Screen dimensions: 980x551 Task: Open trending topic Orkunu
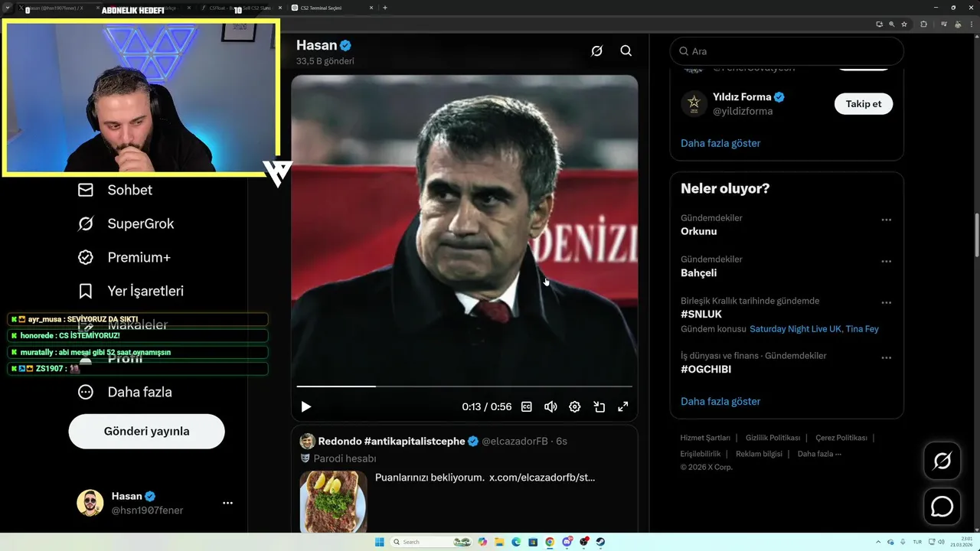tap(699, 231)
